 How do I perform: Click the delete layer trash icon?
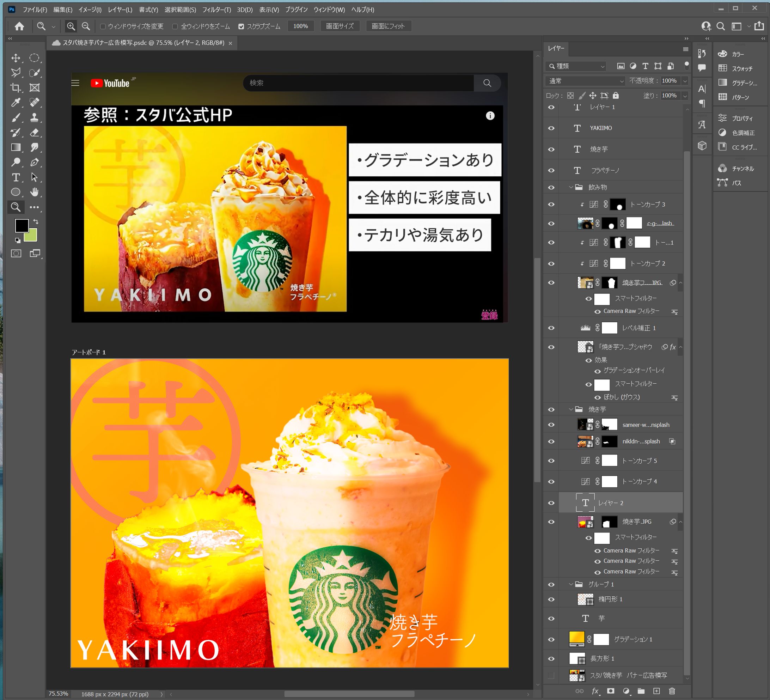tap(672, 691)
